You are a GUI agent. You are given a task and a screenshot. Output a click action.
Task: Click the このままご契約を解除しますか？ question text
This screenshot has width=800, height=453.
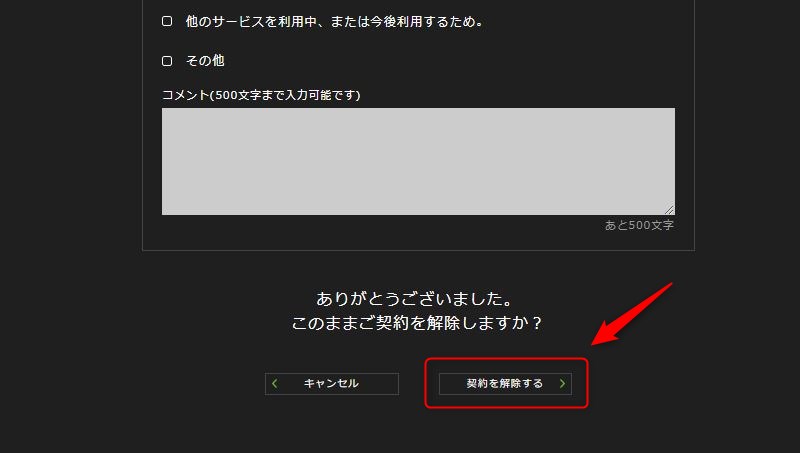(x=416, y=323)
